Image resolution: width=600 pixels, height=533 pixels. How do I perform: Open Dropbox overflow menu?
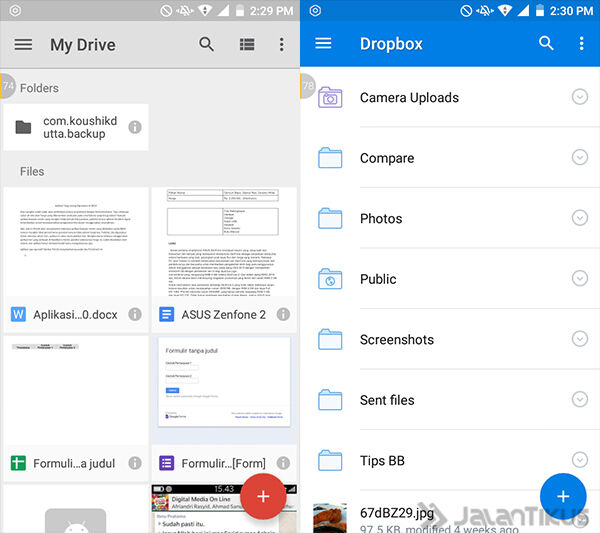click(581, 43)
